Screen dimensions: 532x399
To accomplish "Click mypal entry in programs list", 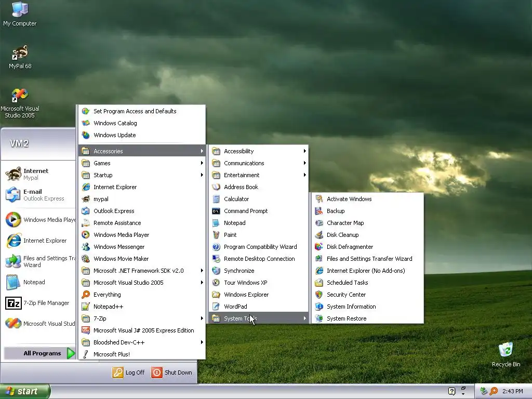I will tap(142, 199).
